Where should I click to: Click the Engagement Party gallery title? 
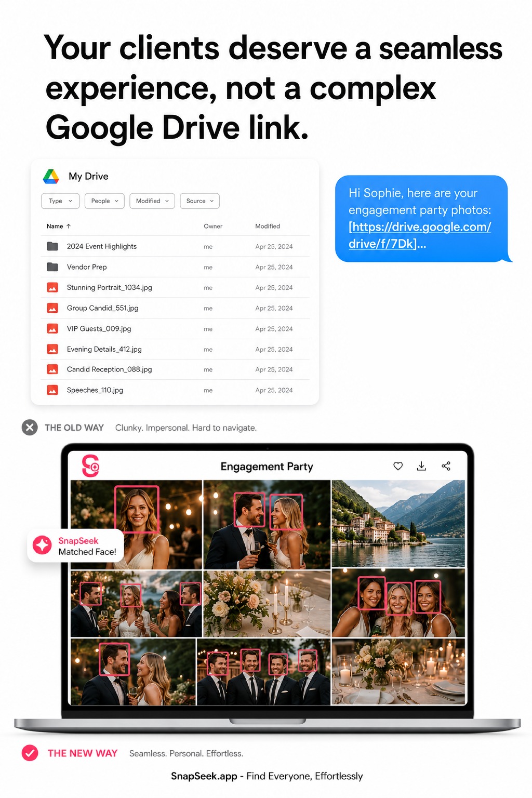tap(267, 467)
